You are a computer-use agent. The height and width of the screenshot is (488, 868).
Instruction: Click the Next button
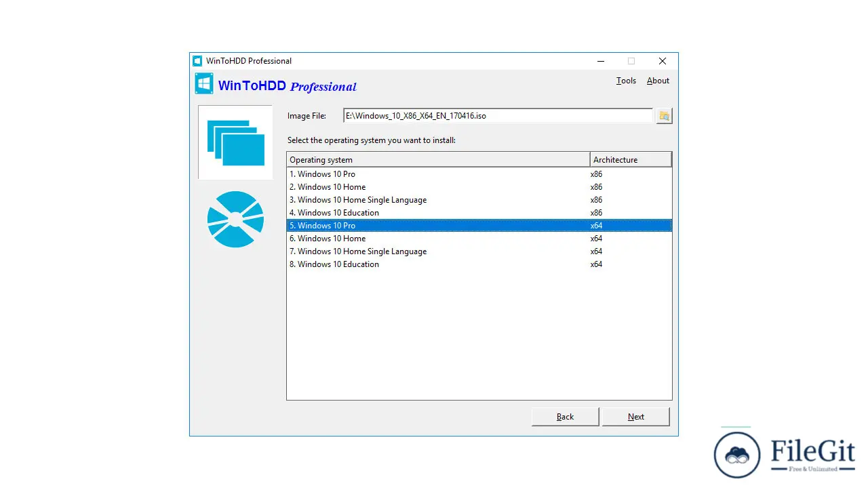click(635, 417)
